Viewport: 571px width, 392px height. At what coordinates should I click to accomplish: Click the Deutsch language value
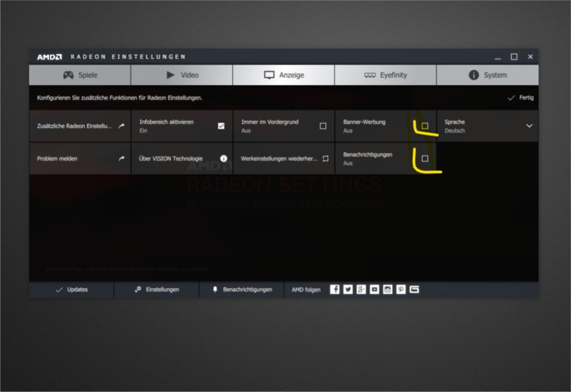point(454,131)
